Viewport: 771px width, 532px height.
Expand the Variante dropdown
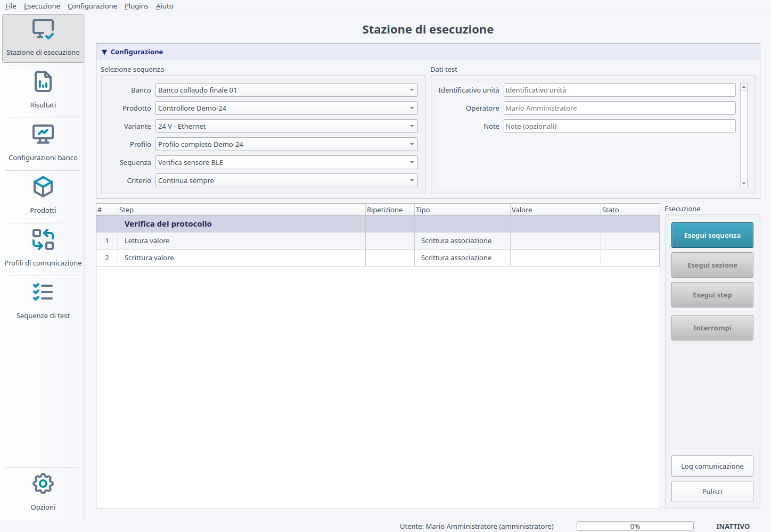pyautogui.click(x=286, y=126)
